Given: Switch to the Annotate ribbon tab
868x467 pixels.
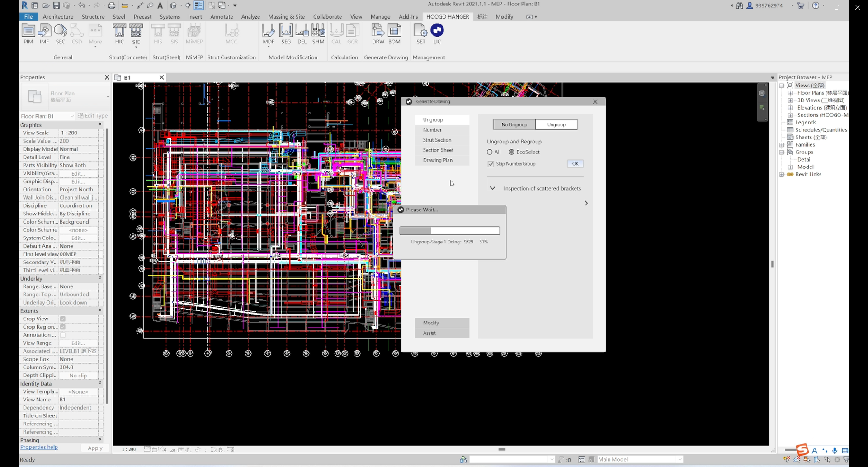Looking at the screenshot, I should (222, 17).
